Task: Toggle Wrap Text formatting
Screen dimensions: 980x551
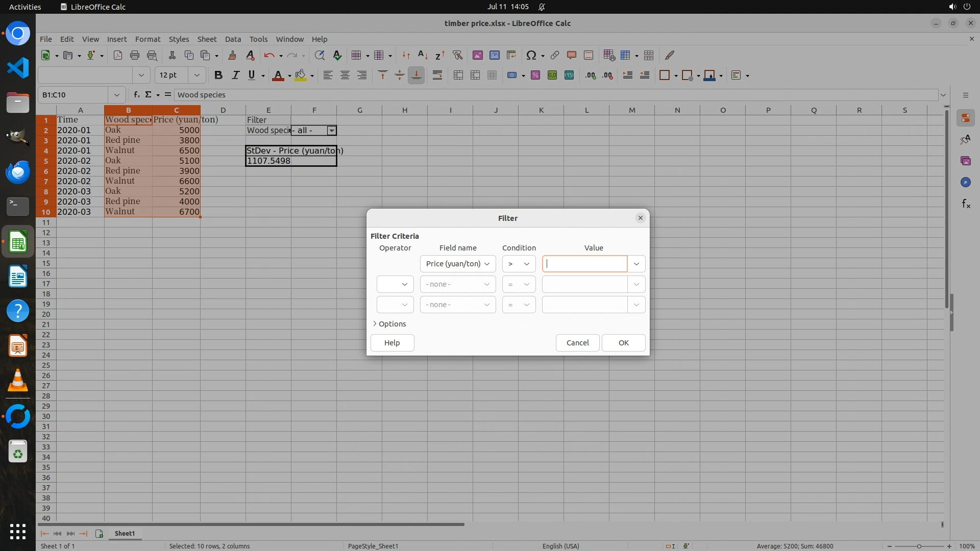Action: 437,76
